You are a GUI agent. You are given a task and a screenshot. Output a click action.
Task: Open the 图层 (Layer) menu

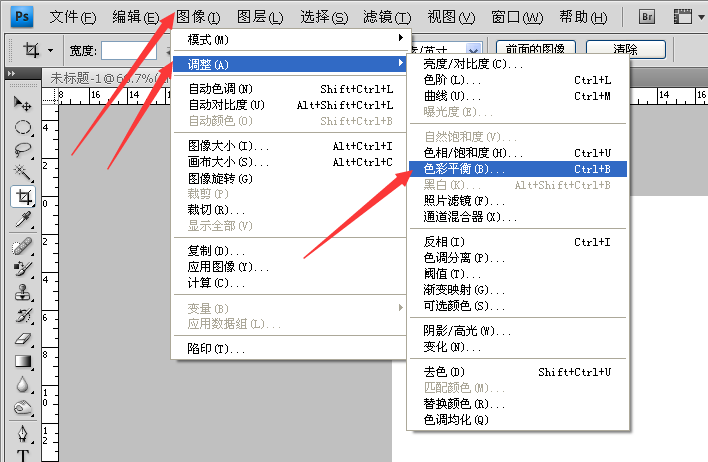tap(260, 17)
